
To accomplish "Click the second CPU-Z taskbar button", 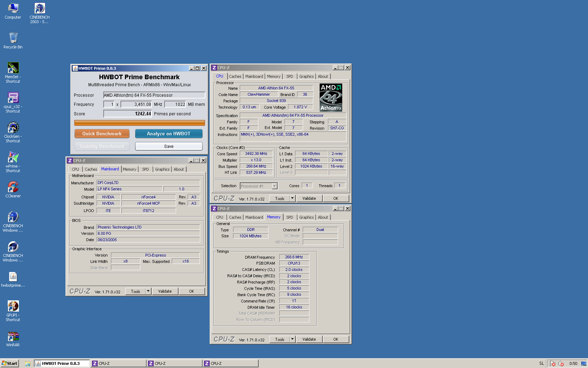I will coord(174,363).
